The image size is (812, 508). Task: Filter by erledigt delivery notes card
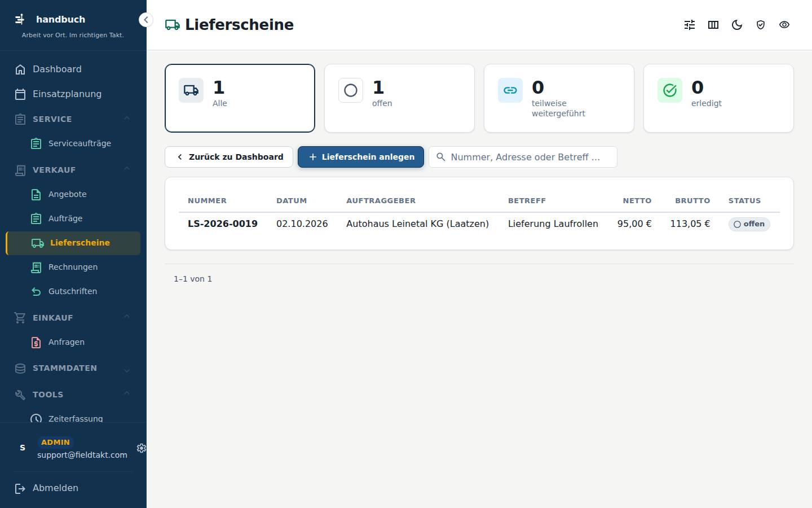718,98
